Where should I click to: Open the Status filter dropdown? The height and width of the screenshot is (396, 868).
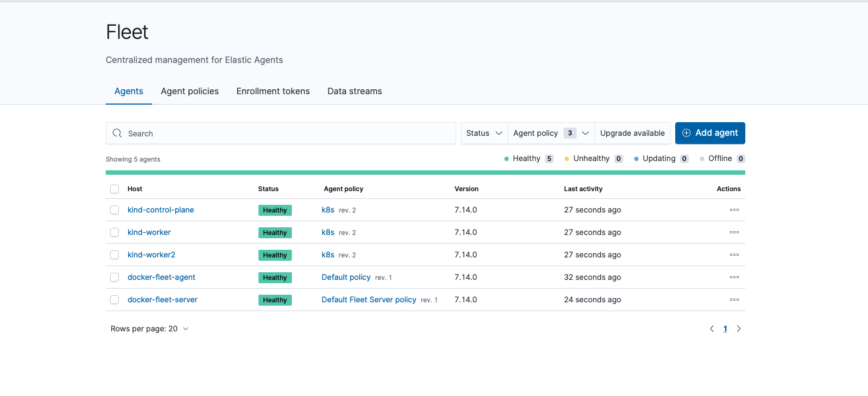click(x=484, y=133)
